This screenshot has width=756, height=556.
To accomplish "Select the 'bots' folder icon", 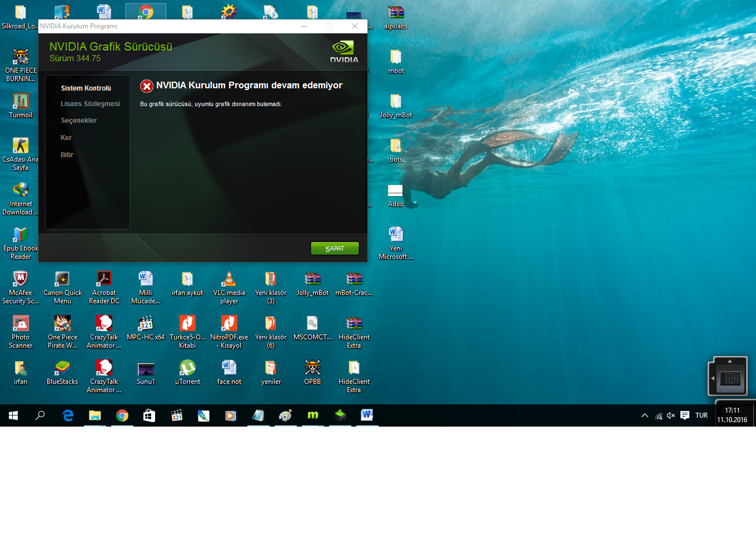I will pos(396,150).
